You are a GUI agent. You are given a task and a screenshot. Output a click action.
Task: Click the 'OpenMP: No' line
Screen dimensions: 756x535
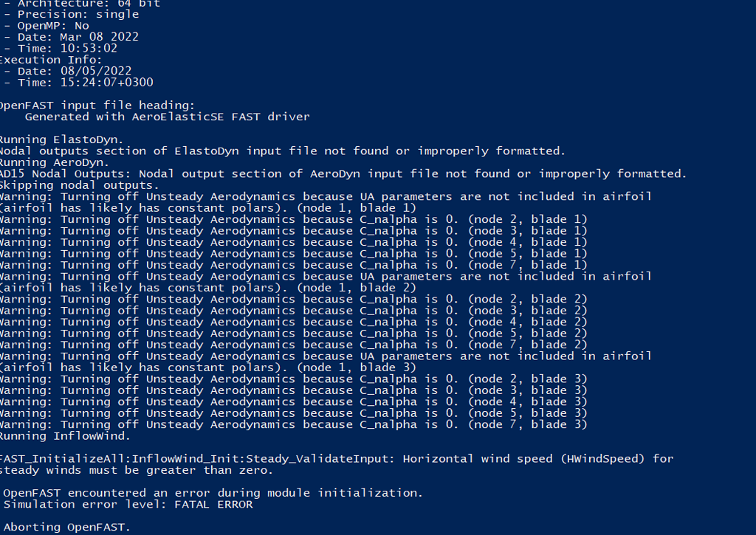(x=53, y=26)
